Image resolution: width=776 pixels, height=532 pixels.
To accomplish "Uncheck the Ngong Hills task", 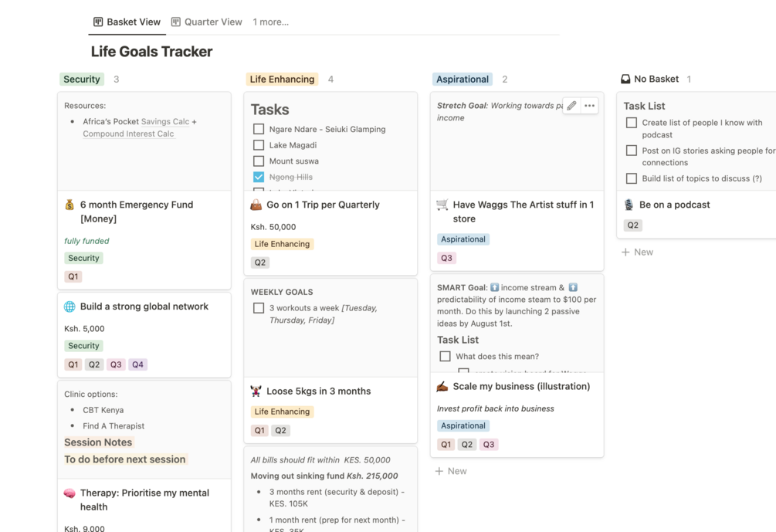I will [x=259, y=177].
